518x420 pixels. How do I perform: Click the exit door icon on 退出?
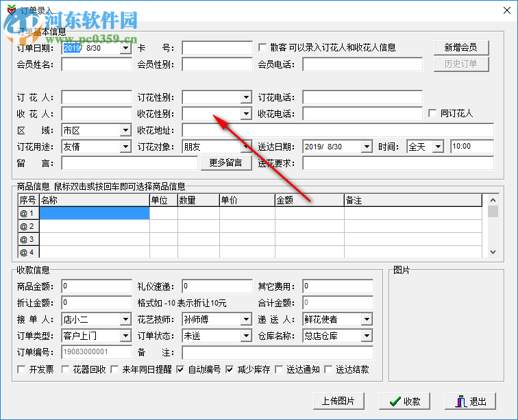pyautogui.click(x=460, y=402)
